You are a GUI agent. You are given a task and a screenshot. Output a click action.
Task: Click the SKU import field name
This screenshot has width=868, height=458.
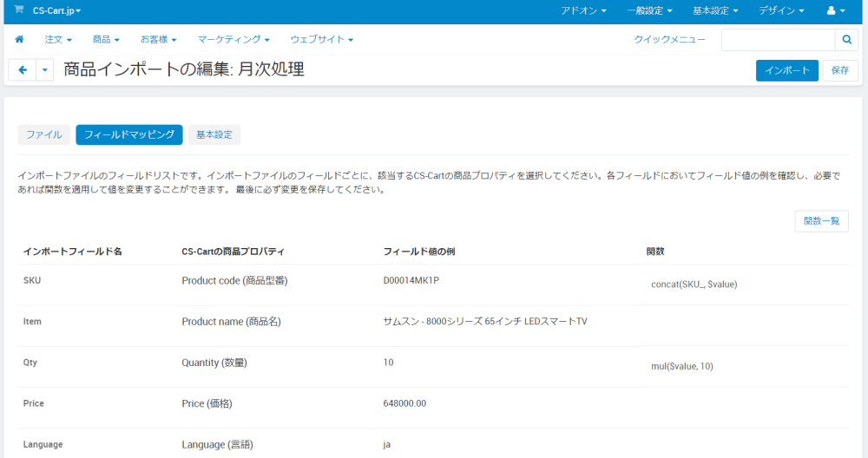click(x=32, y=280)
